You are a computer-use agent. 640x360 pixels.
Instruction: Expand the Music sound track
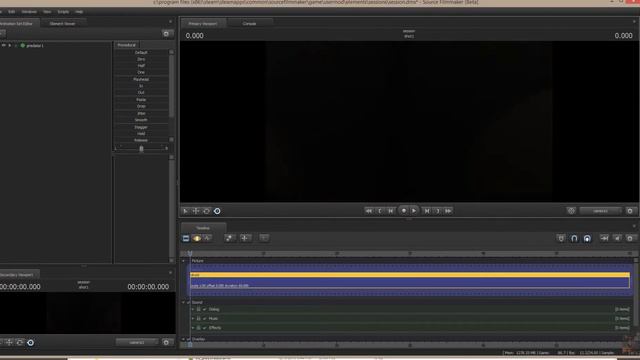point(193,318)
